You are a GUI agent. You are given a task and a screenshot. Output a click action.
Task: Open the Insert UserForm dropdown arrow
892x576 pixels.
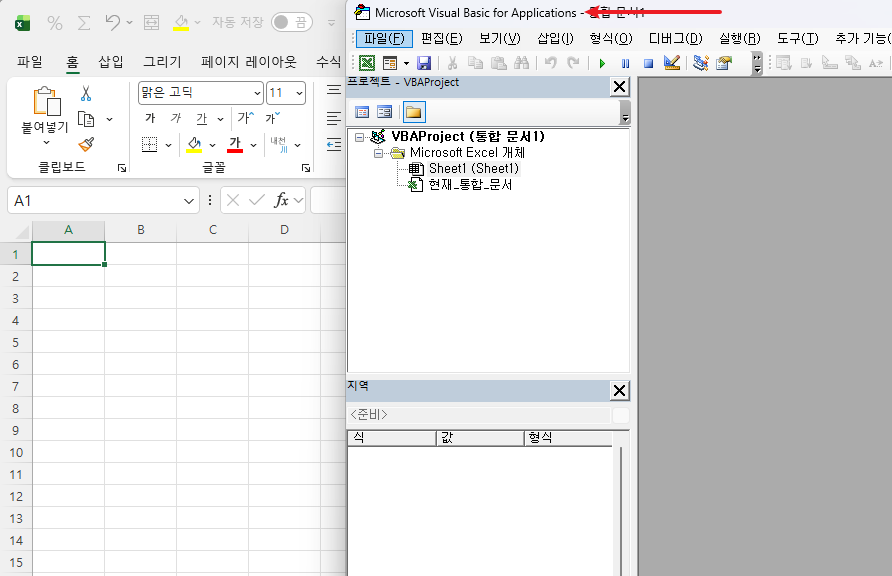(406, 63)
